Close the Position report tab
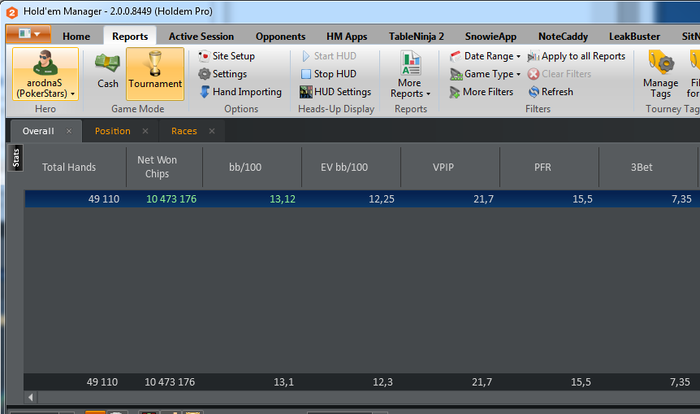 [145, 131]
